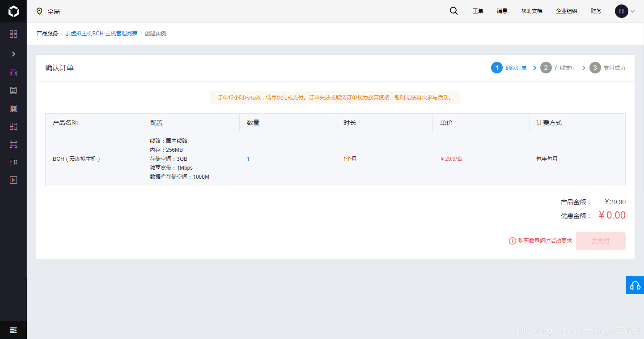Viewport: 644px width, 339px height.
Task: Go to 云虚拟主机BCH-主机管理列表 breadcrumb link
Action: (x=102, y=34)
